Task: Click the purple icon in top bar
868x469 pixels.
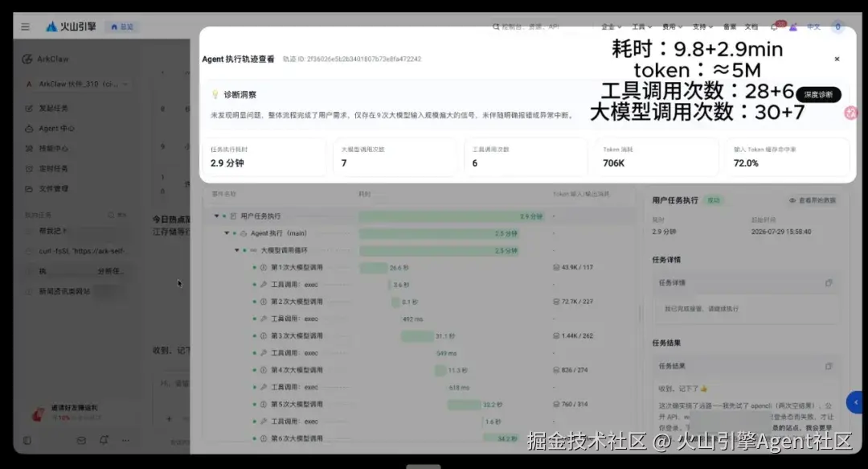Action: tap(793, 27)
